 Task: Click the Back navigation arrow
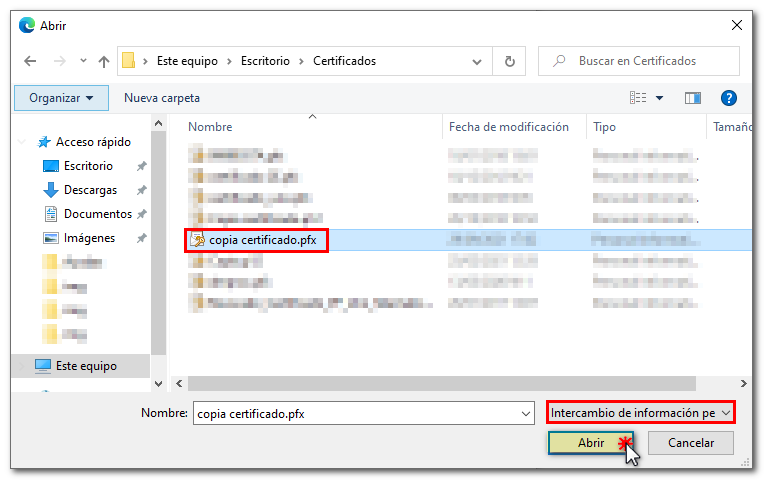[x=30, y=61]
